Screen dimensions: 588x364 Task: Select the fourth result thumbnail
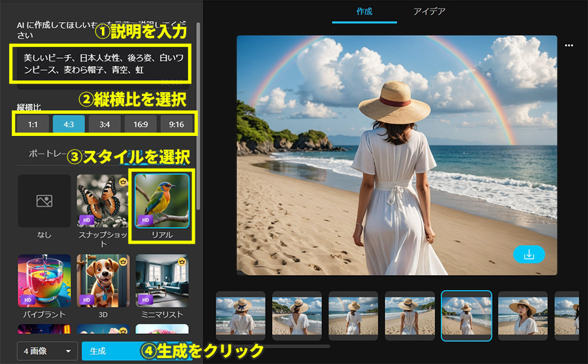click(410, 316)
